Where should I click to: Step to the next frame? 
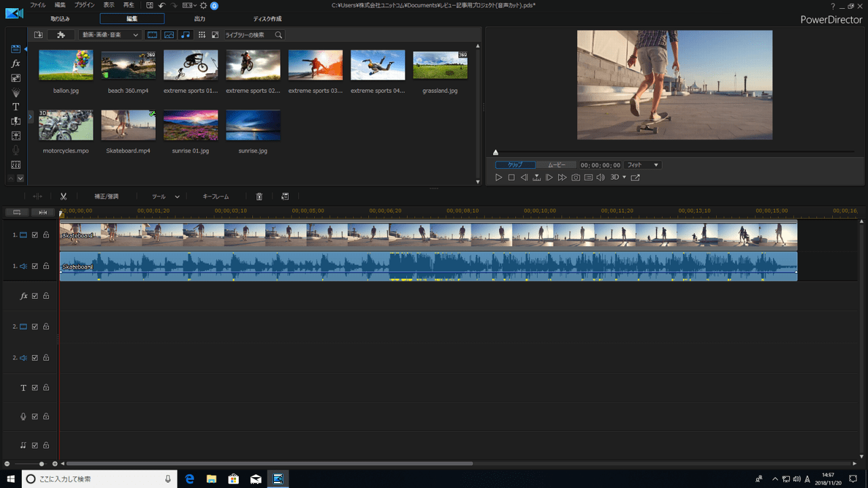[x=549, y=177]
